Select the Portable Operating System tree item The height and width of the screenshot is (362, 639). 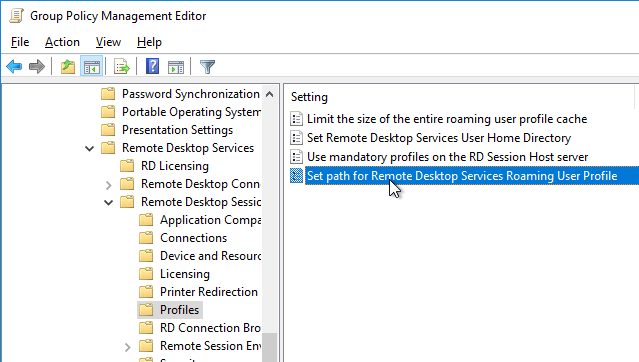coord(191,112)
